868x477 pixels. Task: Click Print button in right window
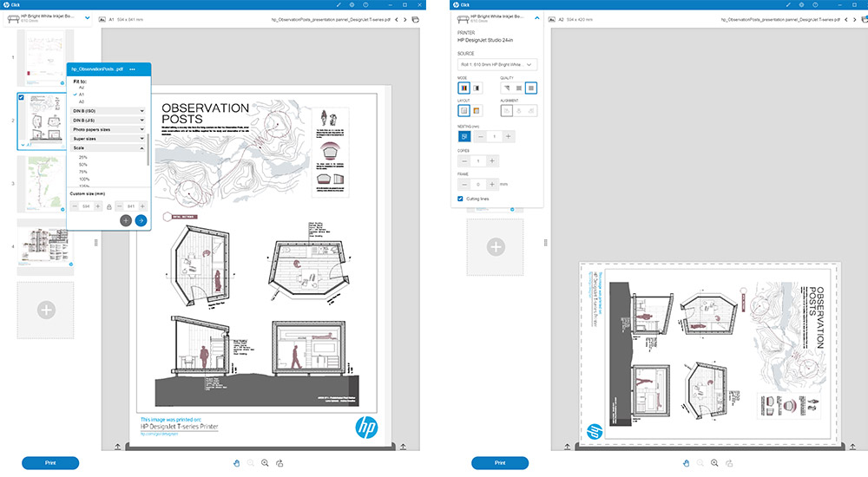coord(500,462)
